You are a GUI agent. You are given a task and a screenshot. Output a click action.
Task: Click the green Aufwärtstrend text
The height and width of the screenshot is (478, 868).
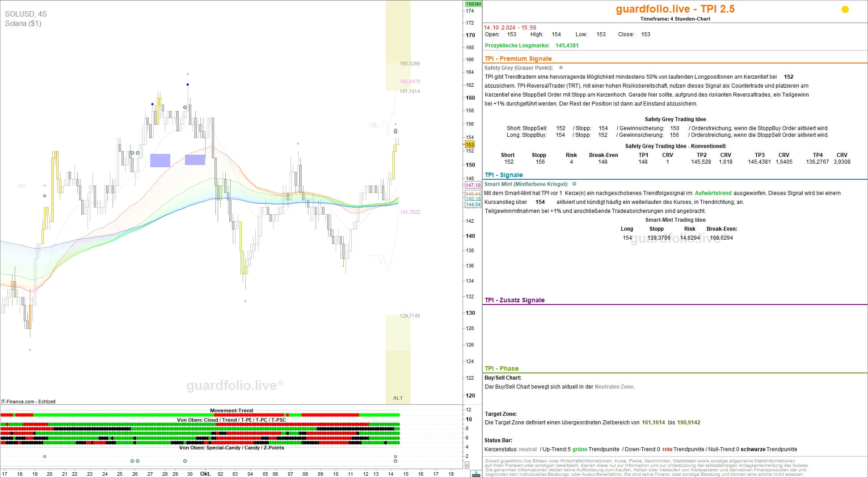(713, 193)
